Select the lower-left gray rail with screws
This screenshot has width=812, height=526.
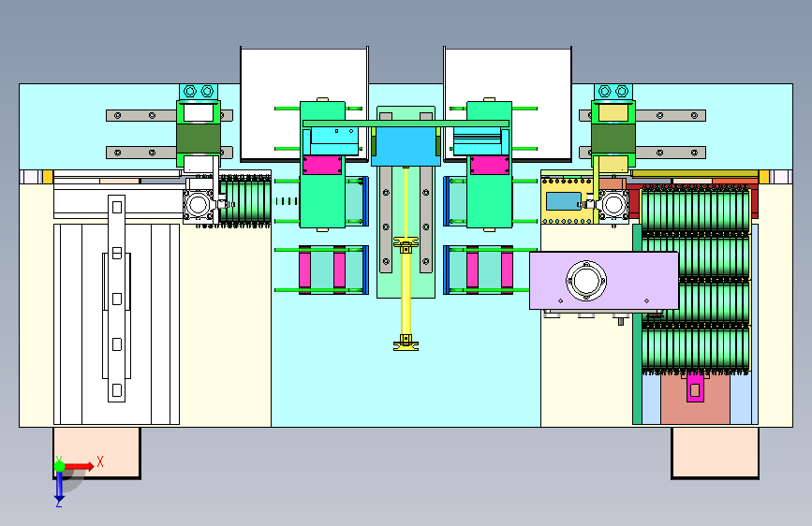(x=141, y=153)
